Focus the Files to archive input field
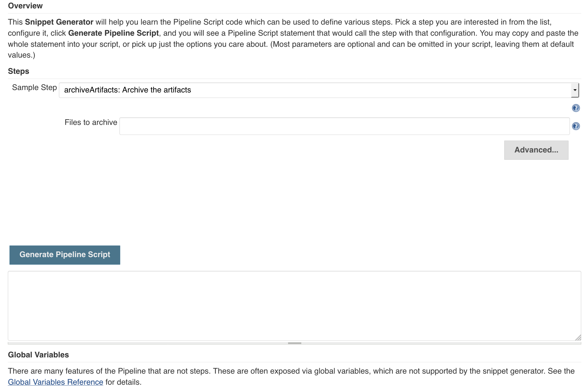 [x=344, y=126]
